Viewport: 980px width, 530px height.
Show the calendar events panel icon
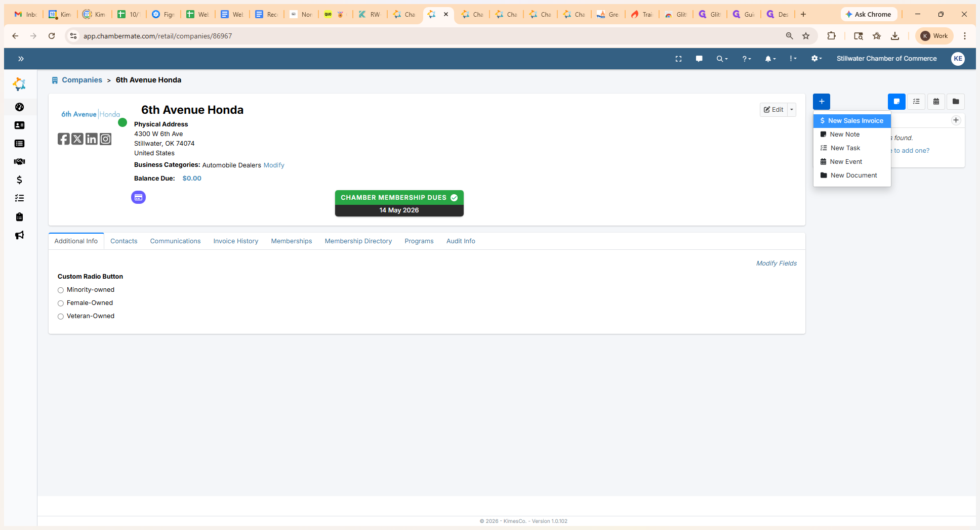click(x=936, y=102)
